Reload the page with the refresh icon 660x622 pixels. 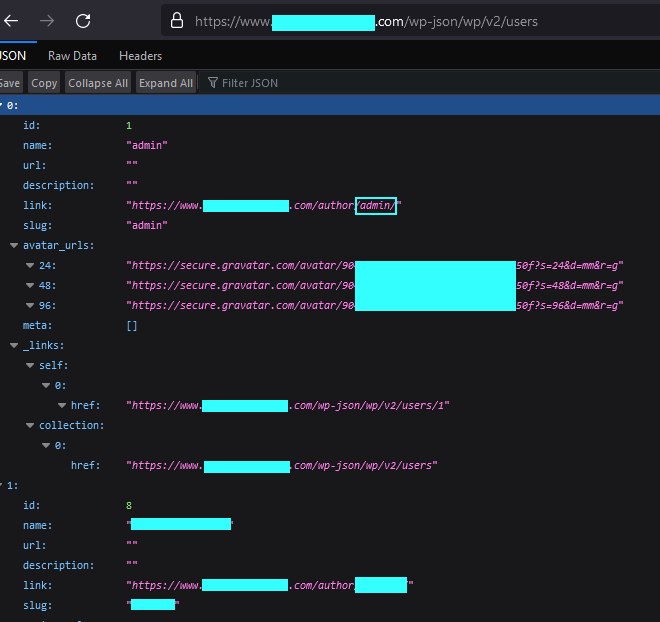tap(83, 21)
